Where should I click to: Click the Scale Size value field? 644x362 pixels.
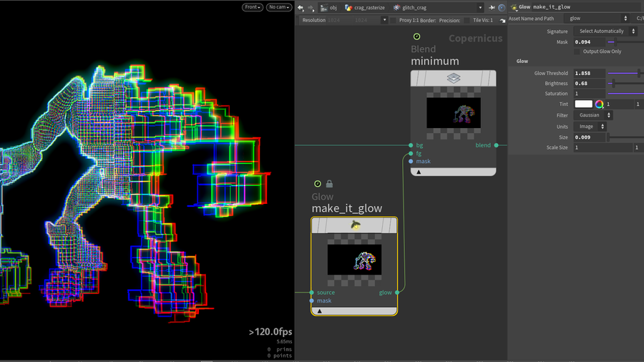pyautogui.click(x=603, y=147)
